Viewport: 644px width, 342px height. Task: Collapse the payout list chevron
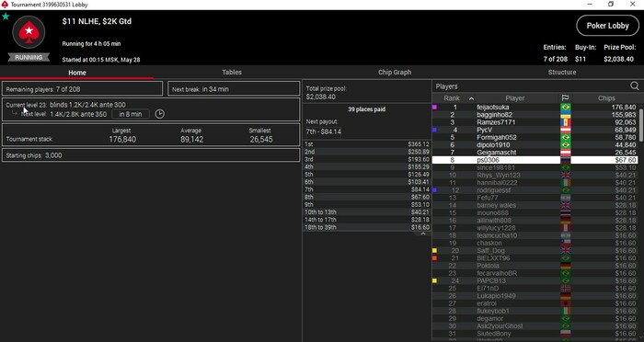422,234
